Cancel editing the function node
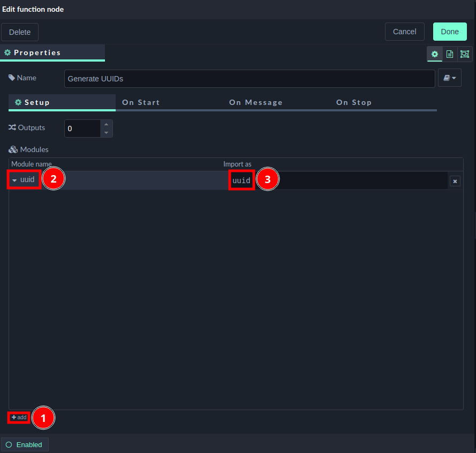Viewport: 476px width, 453px height. (x=404, y=32)
